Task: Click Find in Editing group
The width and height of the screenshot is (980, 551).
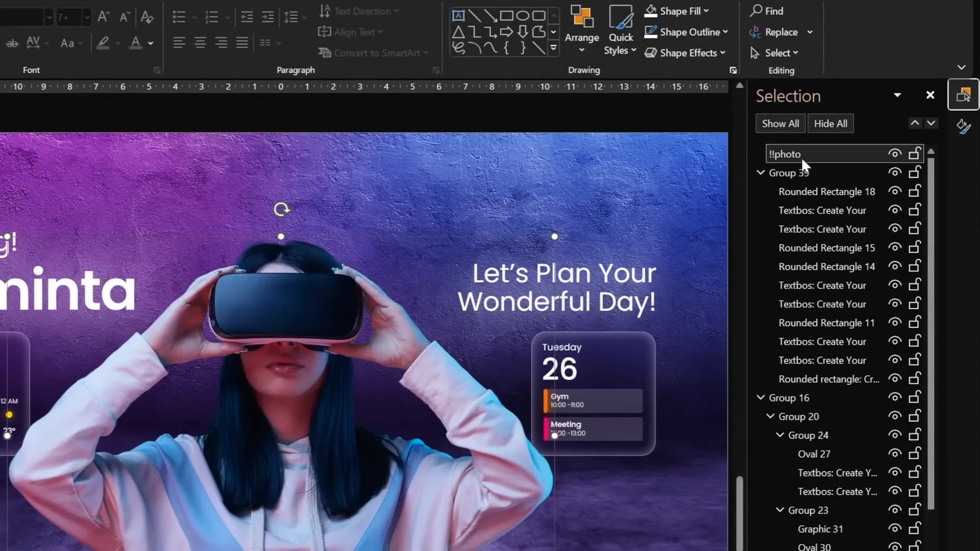Action: (767, 11)
